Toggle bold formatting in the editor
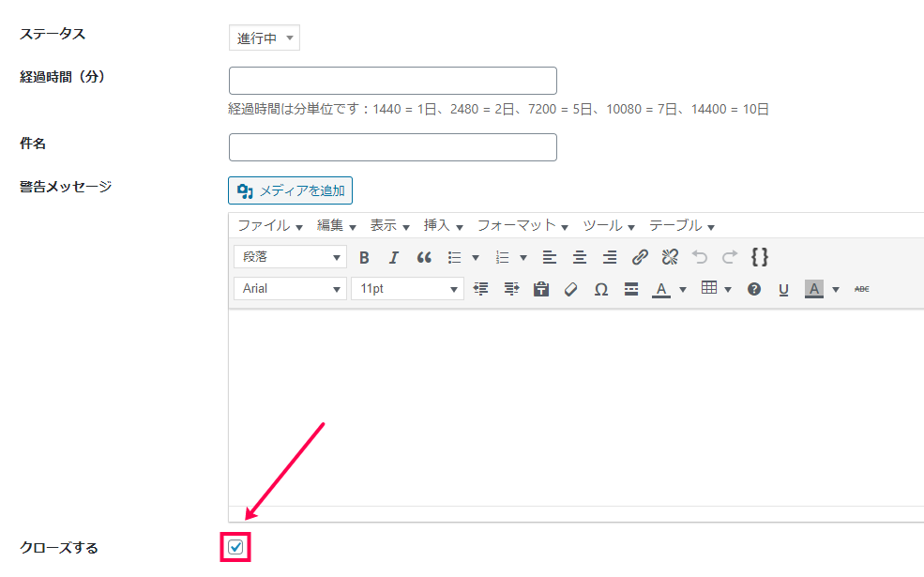Screen dimensions: 924x577 [x=364, y=258]
